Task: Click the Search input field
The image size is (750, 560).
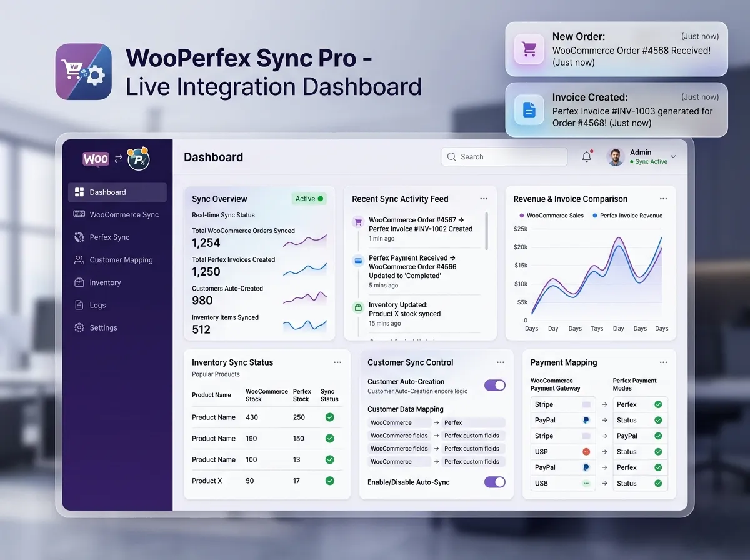Action: tap(504, 156)
